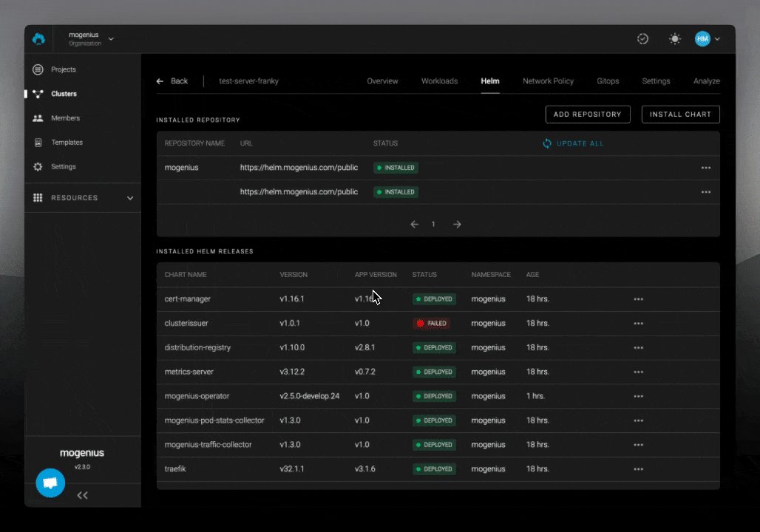760x532 pixels.
Task: Click repository page number 1
Action: point(433,225)
